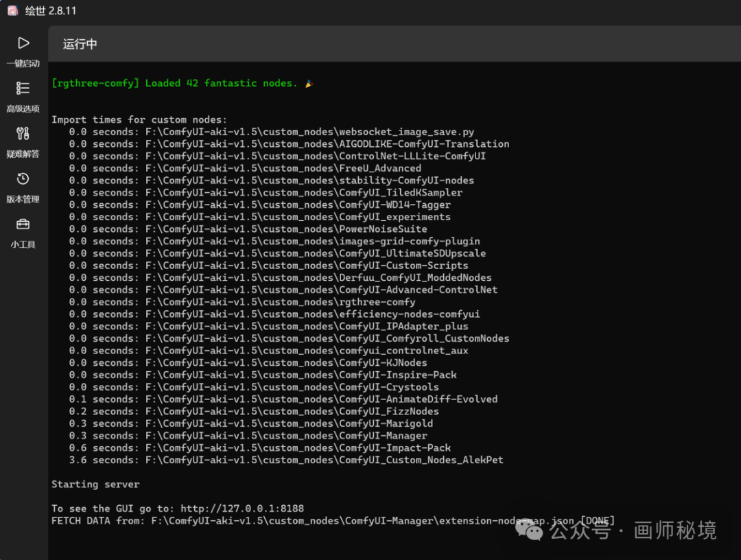Click the ComfyUI_UltimateSDUpscale log line
Image resolution: width=741 pixels, height=560 pixels.
277,253
